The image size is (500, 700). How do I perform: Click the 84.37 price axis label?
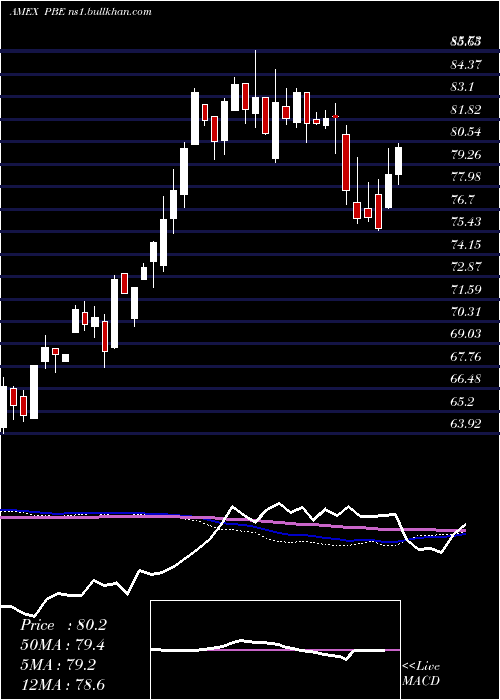click(466, 65)
